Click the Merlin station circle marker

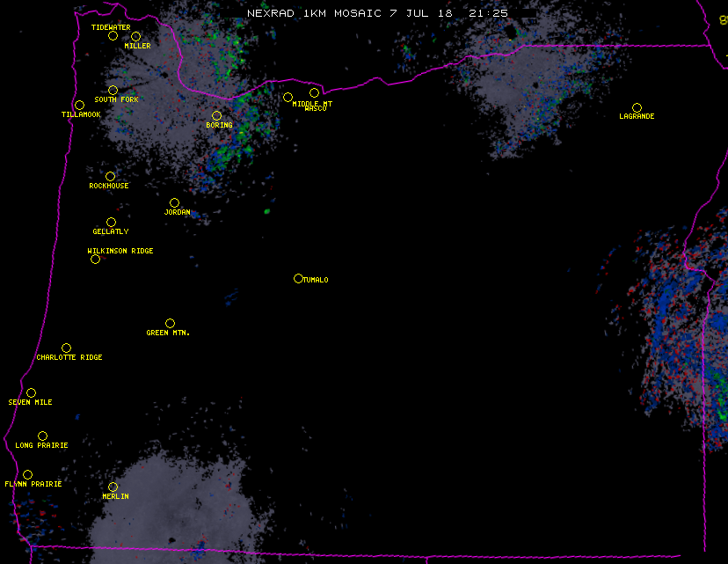click(x=113, y=487)
